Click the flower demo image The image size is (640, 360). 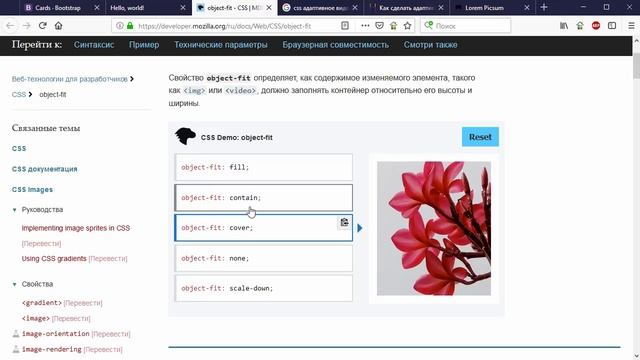coord(434,228)
